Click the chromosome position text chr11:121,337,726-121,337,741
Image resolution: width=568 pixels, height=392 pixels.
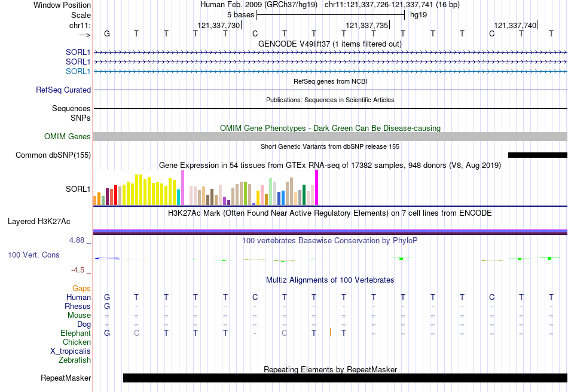click(392, 5)
